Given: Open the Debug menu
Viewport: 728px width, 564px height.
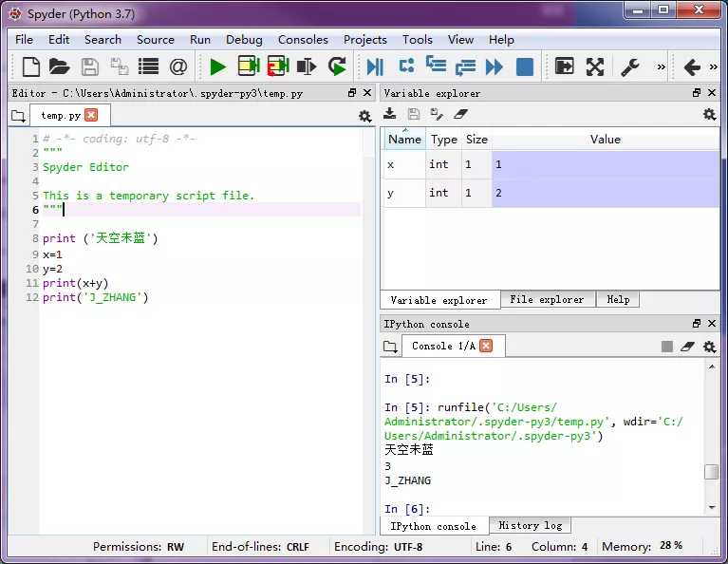Looking at the screenshot, I should tap(244, 40).
